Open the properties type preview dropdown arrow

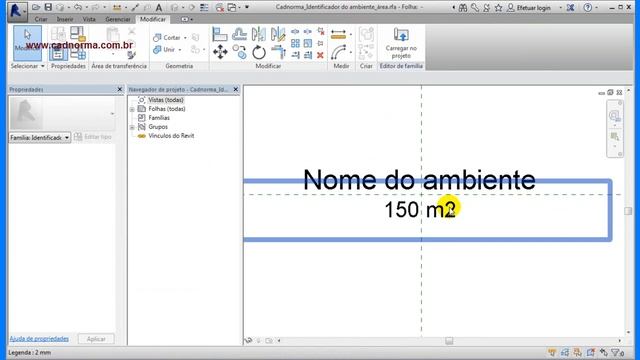(x=112, y=114)
